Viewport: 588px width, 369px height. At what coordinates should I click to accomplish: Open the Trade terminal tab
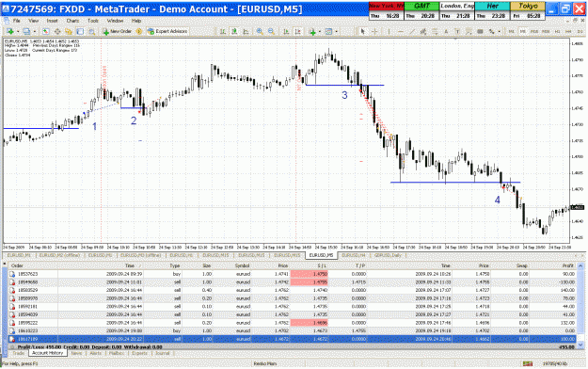(19, 353)
